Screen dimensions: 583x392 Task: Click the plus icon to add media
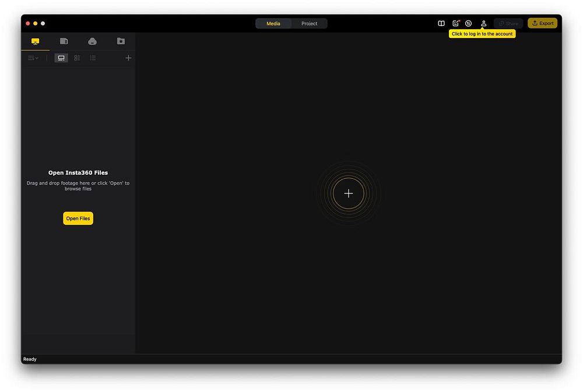[x=128, y=58]
